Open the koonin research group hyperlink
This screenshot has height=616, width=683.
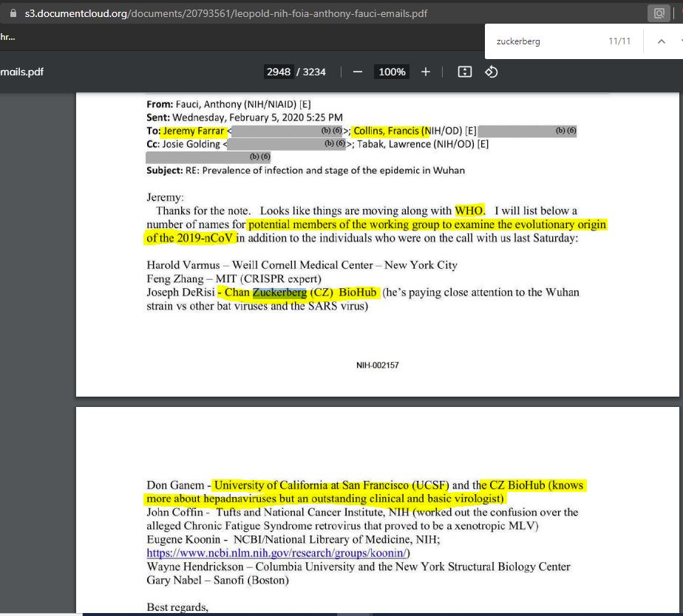pos(276,553)
